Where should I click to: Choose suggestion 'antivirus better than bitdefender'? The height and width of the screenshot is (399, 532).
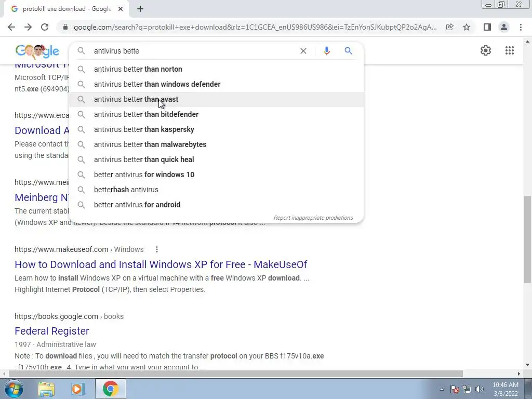pos(216,114)
